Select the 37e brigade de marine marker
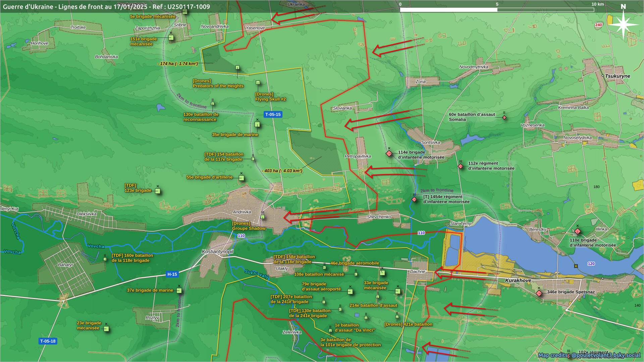The height and width of the screenshot is (362, 644). [179, 291]
